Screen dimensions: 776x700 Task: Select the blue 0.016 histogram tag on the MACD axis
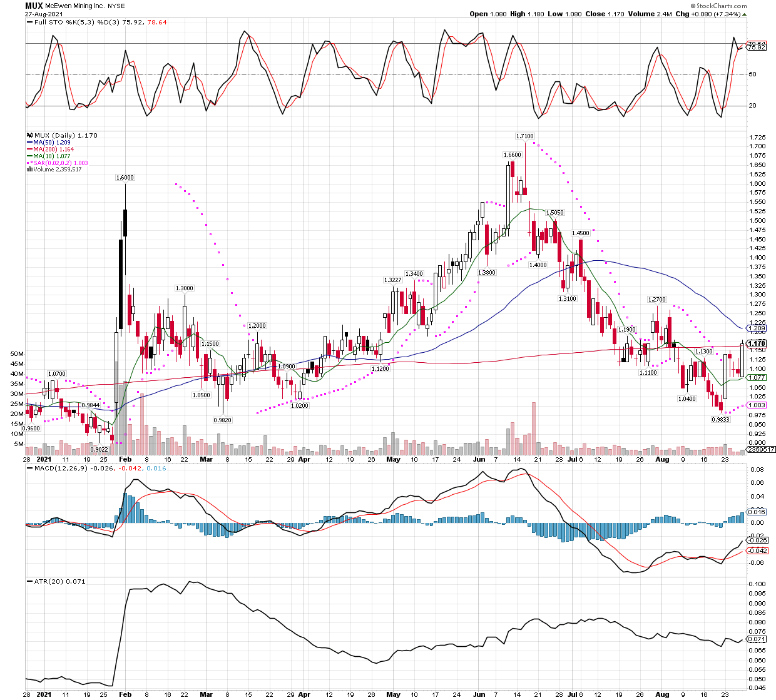pyautogui.click(x=757, y=512)
